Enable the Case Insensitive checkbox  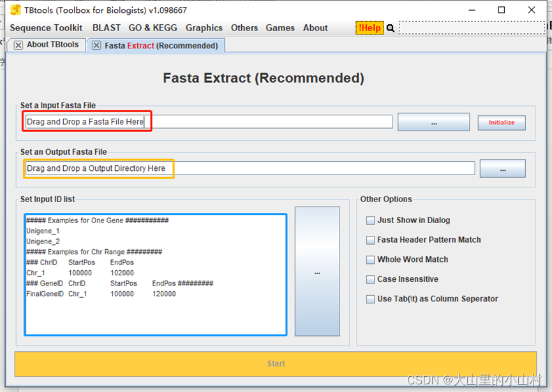(x=370, y=279)
